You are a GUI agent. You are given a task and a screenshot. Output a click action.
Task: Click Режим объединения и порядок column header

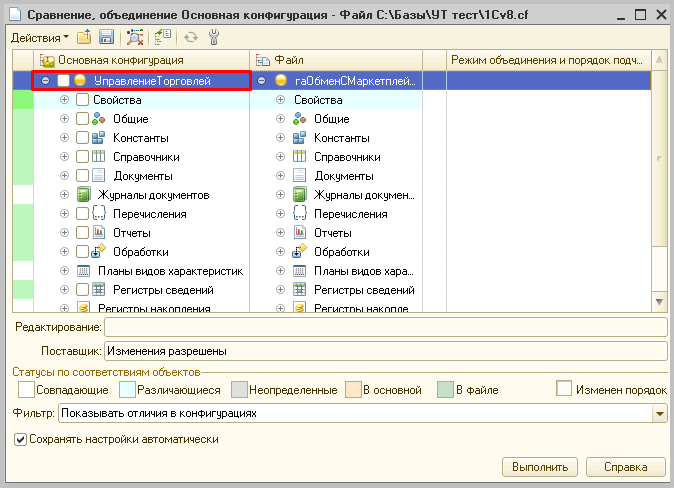549,60
